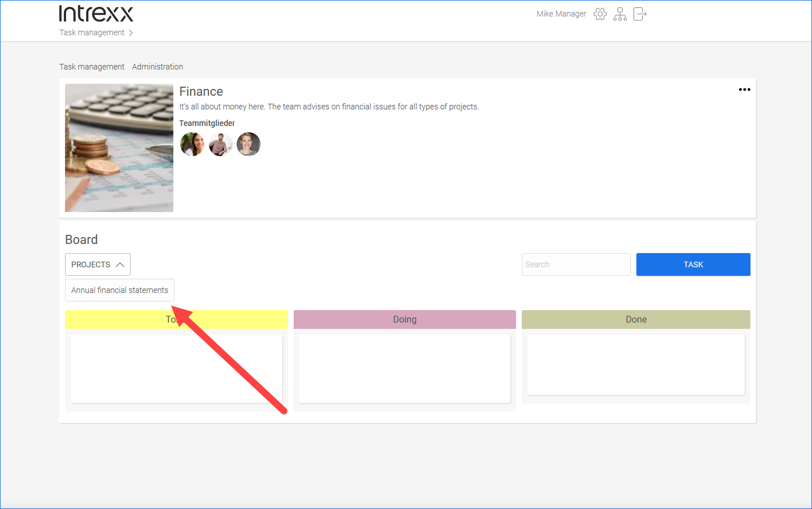Open the sitemap structure icon
Image resolution: width=812 pixels, height=509 pixels.
[x=620, y=14]
